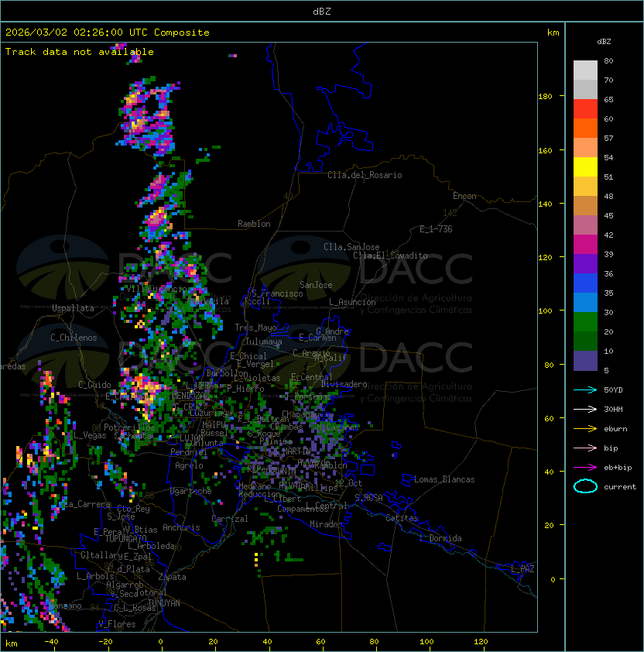This screenshot has height=652, width=644.
Task: Click the 'TUPUNGATO' city label
Action: point(125,539)
